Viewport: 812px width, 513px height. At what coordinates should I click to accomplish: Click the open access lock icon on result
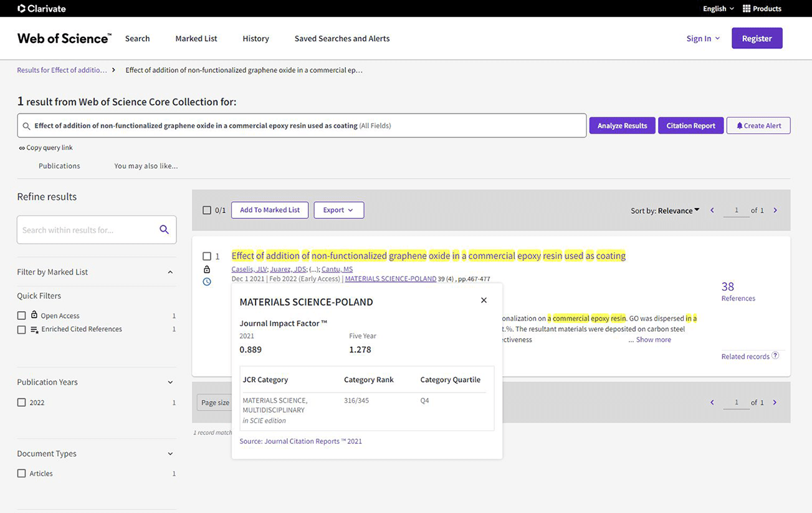pos(207,270)
